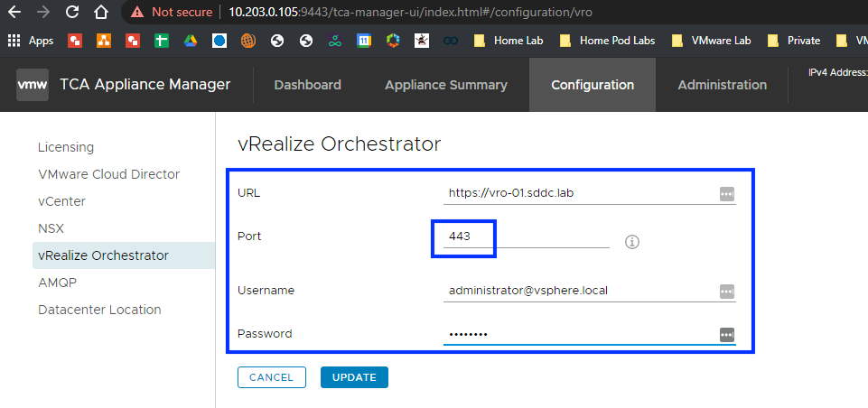This screenshot has width=868, height=408.
Task: Switch to the Dashboard tab
Action: click(307, 85)
